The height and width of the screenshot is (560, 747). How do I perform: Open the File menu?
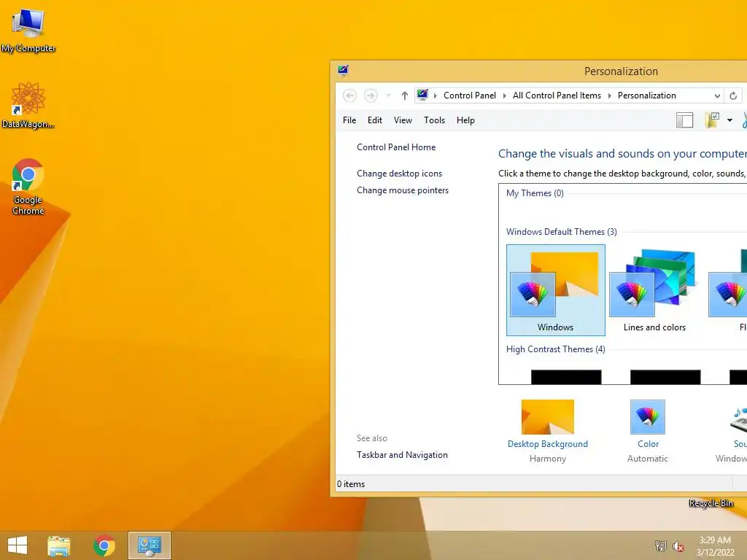click(349, 120)
